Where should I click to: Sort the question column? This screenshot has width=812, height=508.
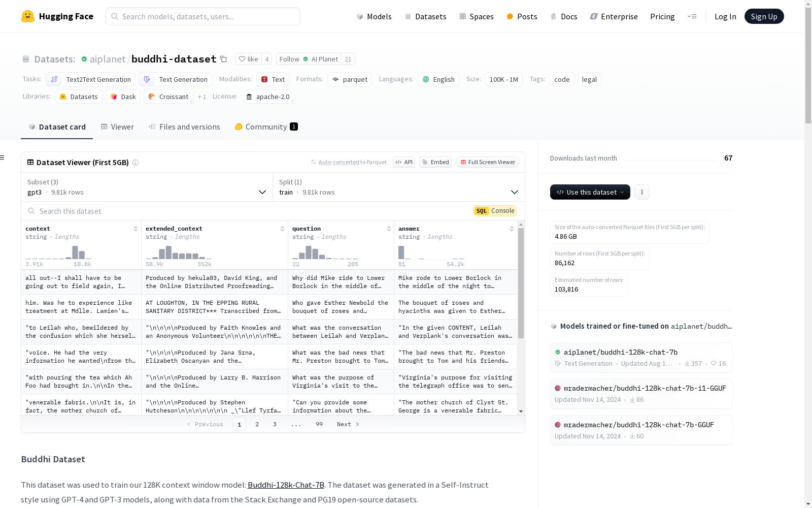389,229
